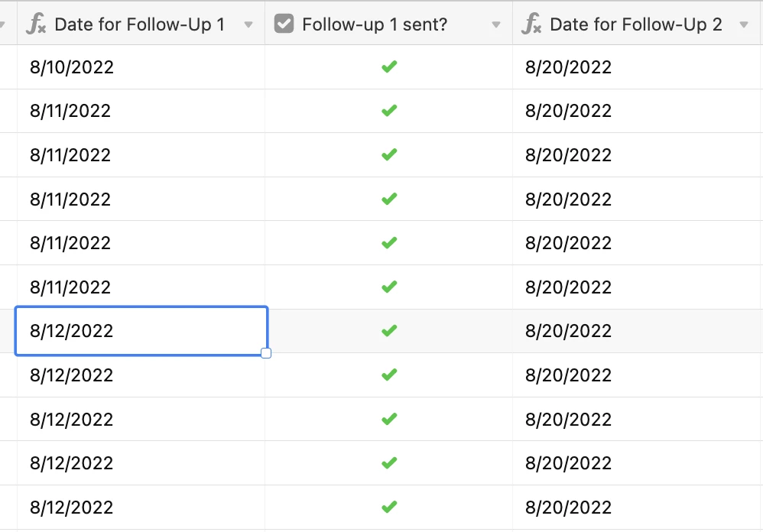
Task: Select the 8/10/2022 cell in Follow-Up 1 column
Action: coord(141,67)
